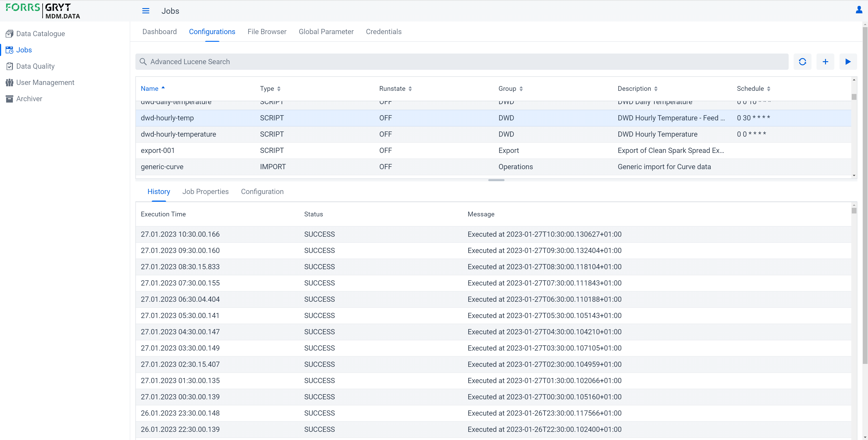Navigate to Data Catalogue
Screen dimensions: 868x440
click(x=40, y=34)
